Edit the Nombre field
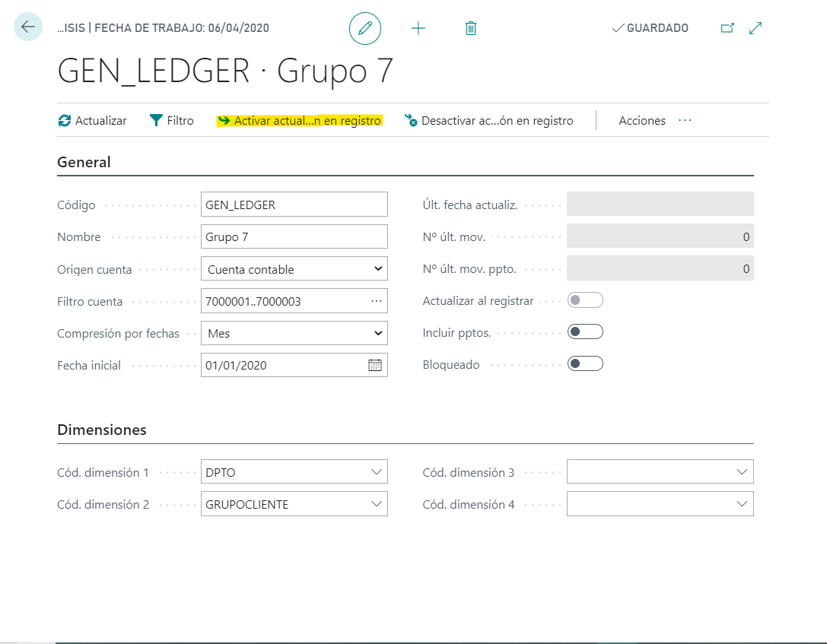This screenshot has height=644, width=827. [294, 236]
